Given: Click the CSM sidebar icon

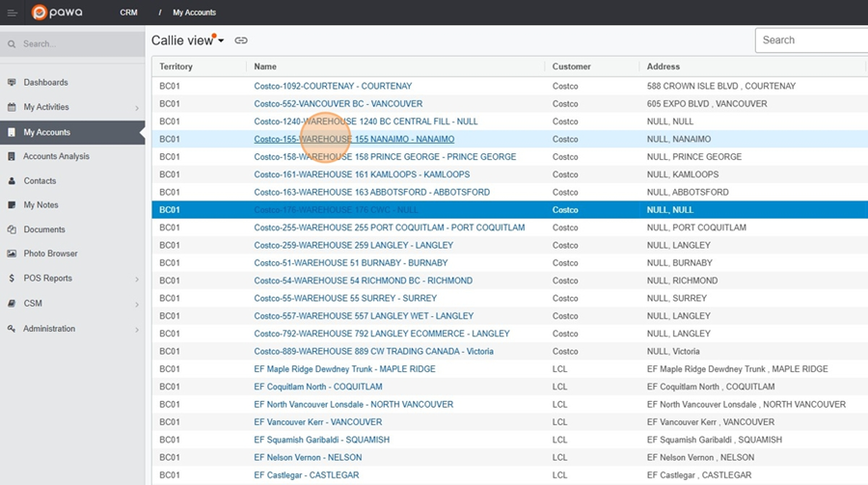Looking at the screenshot, I should [12, 304].
